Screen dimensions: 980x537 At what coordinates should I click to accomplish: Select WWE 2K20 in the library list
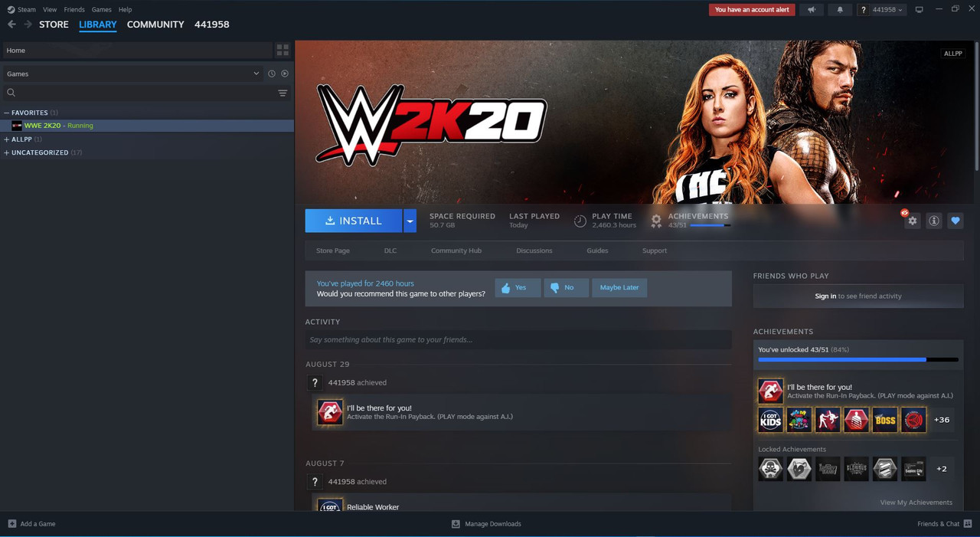click(x=147, y=126)
